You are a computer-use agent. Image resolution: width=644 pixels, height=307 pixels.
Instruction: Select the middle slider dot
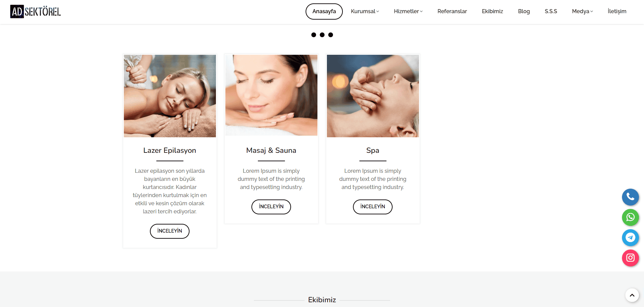(322, 35)
